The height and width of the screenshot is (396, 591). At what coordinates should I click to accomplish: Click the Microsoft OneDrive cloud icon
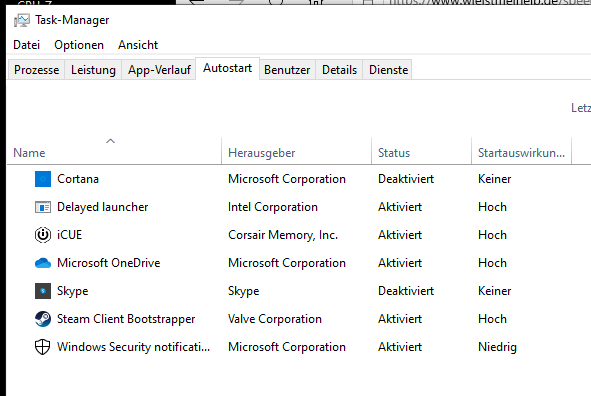pyautogui.click(x=43, y=263)
